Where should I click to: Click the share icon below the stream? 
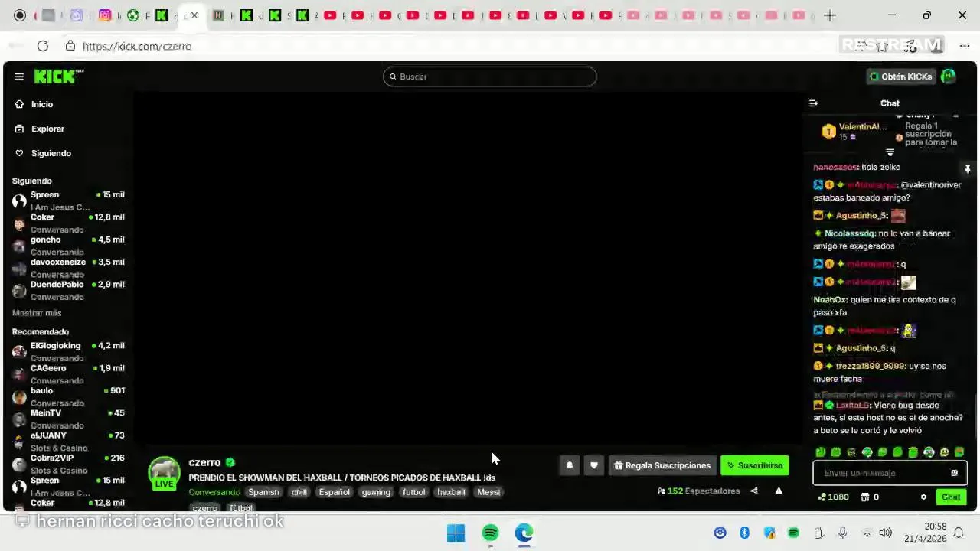(x=754, y=491)
